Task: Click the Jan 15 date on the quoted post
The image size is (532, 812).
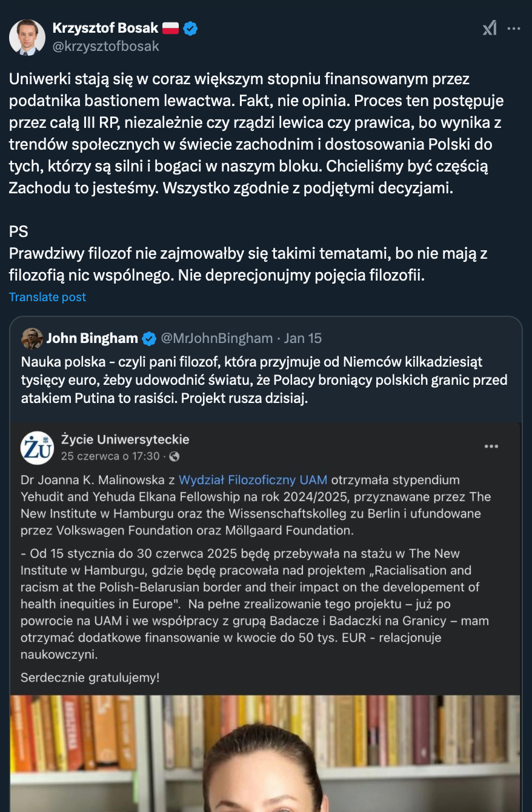Action: [303, 338]
